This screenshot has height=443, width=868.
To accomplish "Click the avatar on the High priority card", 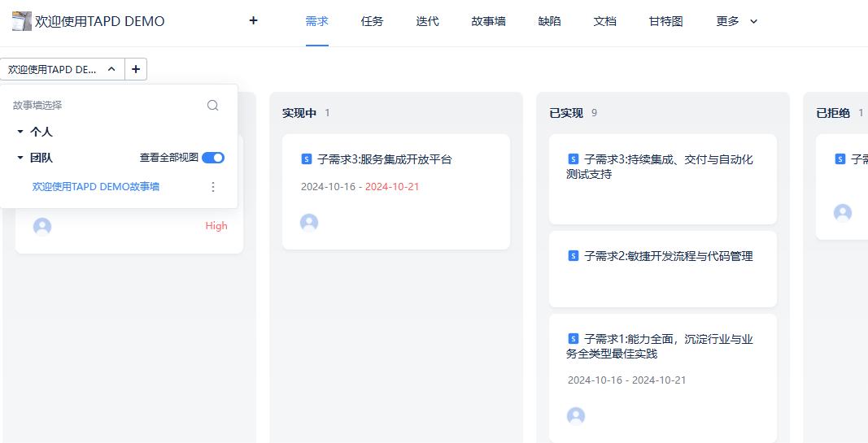I will click(x=42, y=227).
